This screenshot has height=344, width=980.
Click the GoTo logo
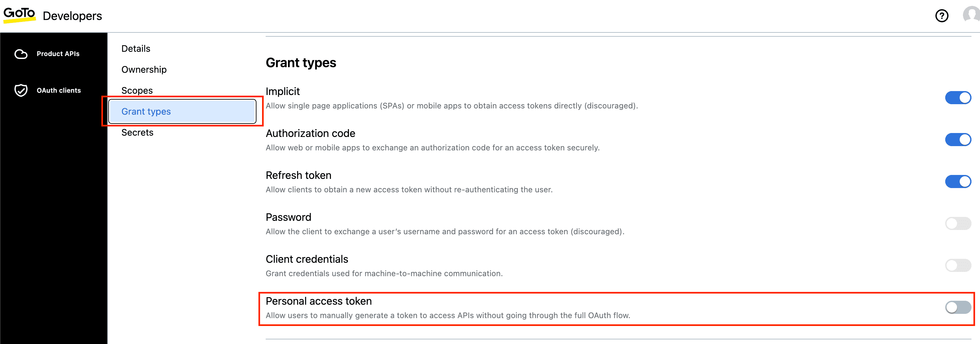coord(19,15)
